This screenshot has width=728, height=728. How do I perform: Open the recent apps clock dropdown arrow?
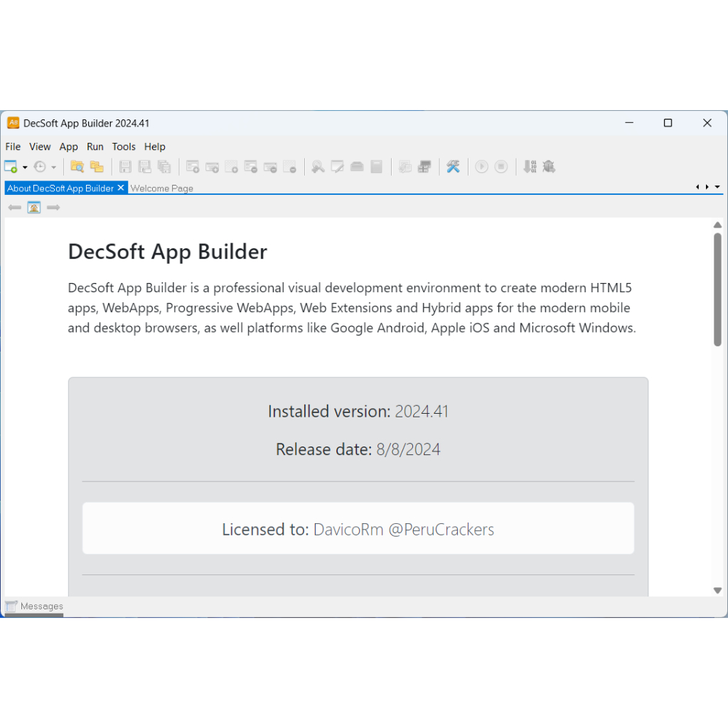pyautogui.click(x=54, y=167)
